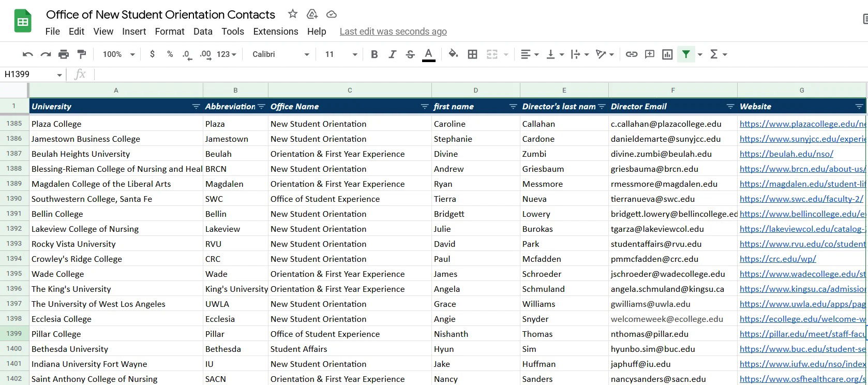The width and height of the screenshot is (868, 385).
Task: Format as currency with dollar icon
Action: point(152,54)
